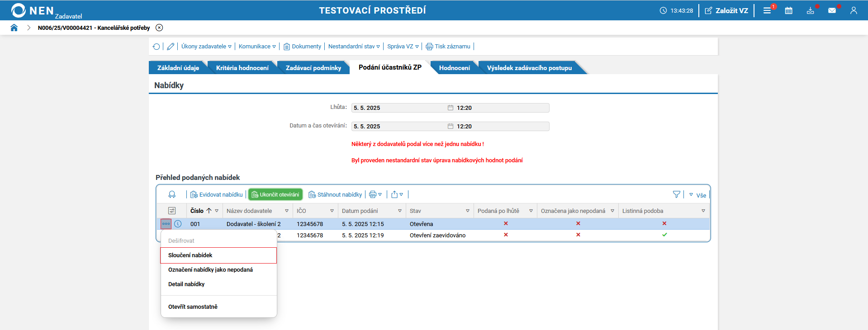
Task: Click Stáhnout nabídky
Action: click(x=335, y=194)
